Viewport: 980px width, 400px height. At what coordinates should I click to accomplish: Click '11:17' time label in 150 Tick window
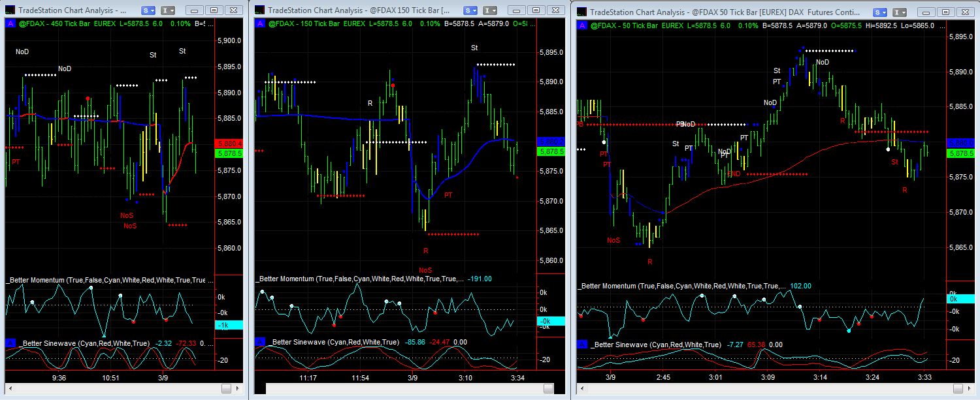307,378
